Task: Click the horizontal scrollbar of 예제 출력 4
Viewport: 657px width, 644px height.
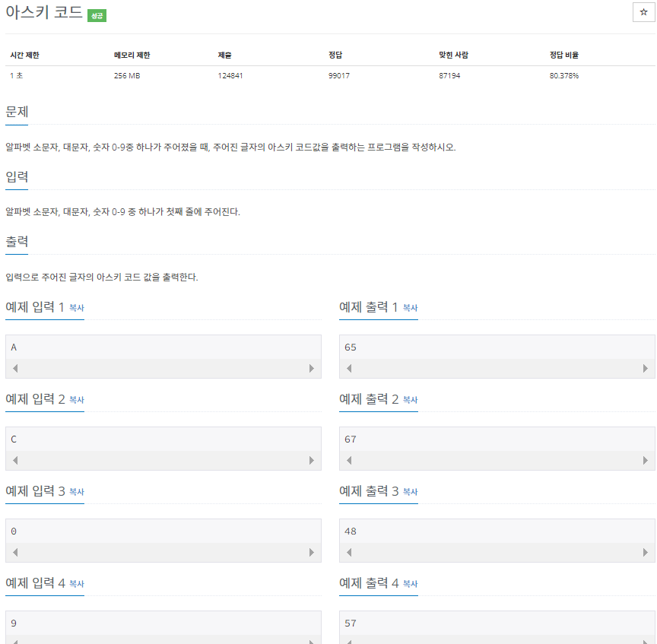Action: click(495, 643)
